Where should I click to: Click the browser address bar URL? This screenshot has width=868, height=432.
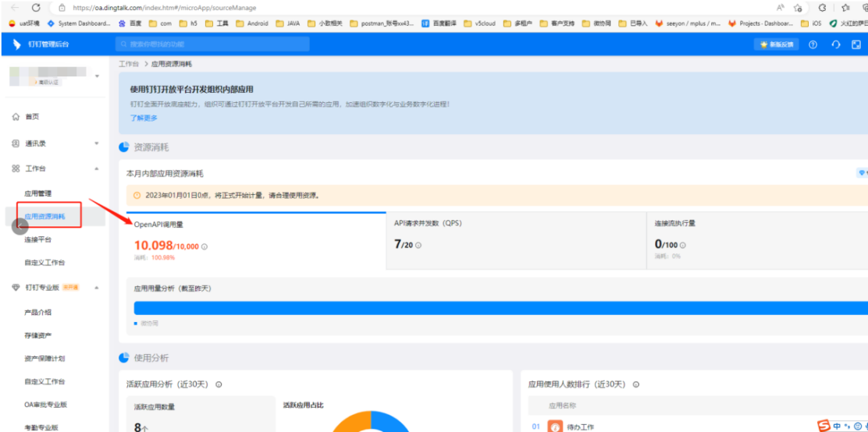(x=165, y=8)
